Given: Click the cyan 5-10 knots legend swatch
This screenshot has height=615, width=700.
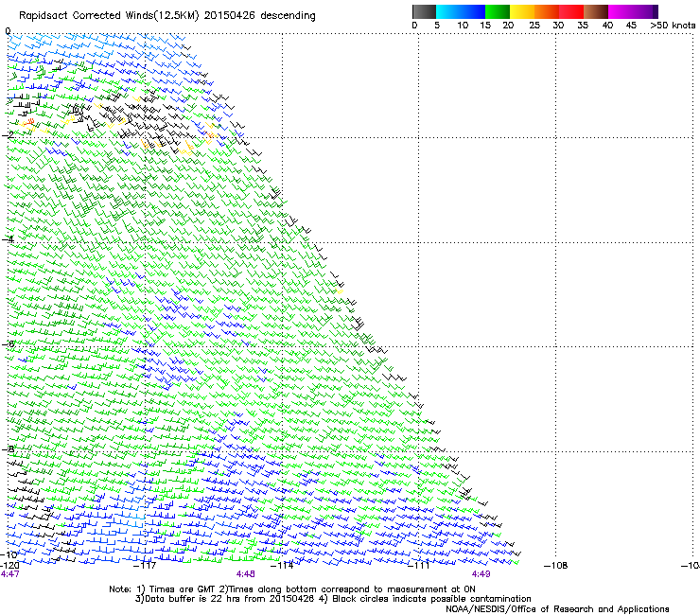Looking at the screenshot, I should (x=448, y=11).
